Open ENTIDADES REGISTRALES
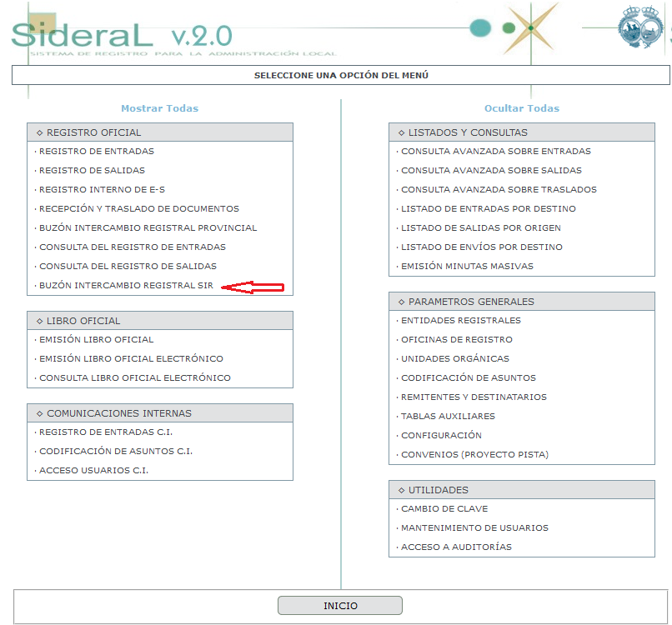Viewport: 672px width, 625px height. point(461,321)
